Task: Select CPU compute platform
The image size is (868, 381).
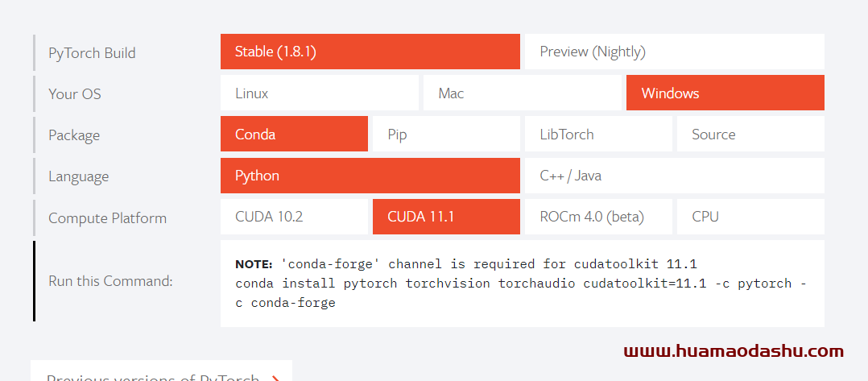Action: pyautogui.click(x=750, y=217)
